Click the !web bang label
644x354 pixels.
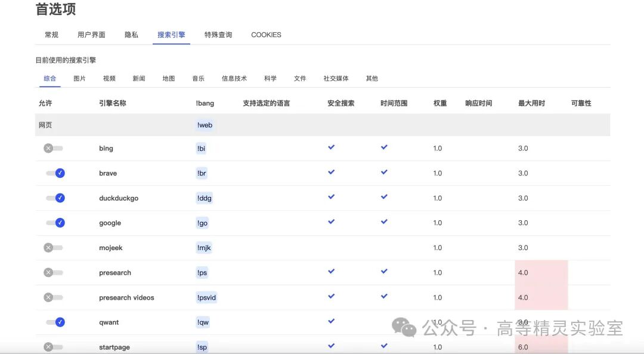pos(205,125)
